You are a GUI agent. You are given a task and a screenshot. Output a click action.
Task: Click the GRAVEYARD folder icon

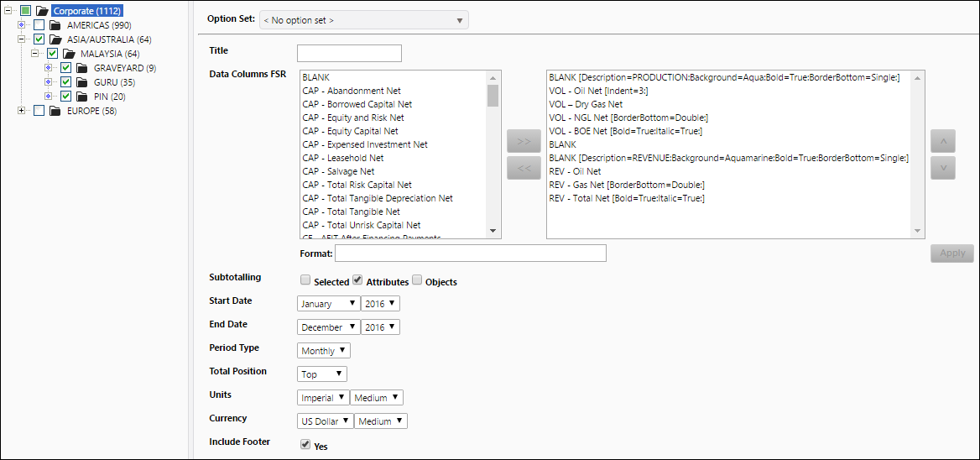point(82,67)
